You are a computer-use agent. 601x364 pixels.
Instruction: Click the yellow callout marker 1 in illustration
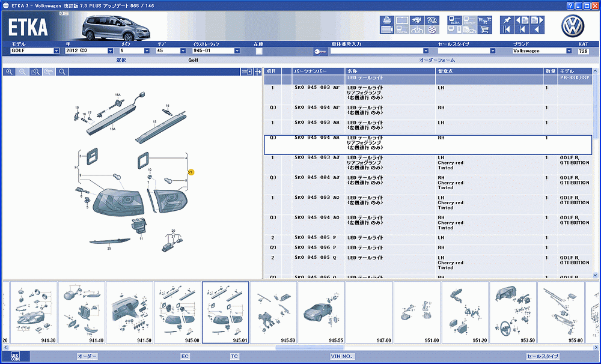[x=192, y=172]
